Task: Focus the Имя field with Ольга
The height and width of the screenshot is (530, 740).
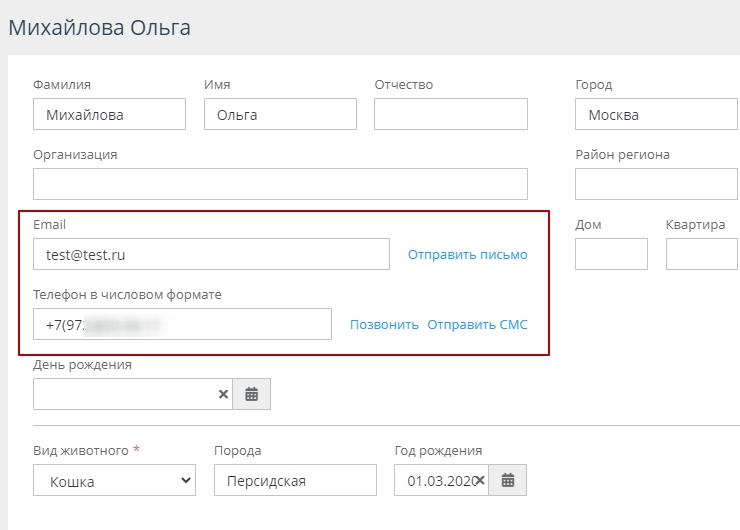Action: coord(280,115)
